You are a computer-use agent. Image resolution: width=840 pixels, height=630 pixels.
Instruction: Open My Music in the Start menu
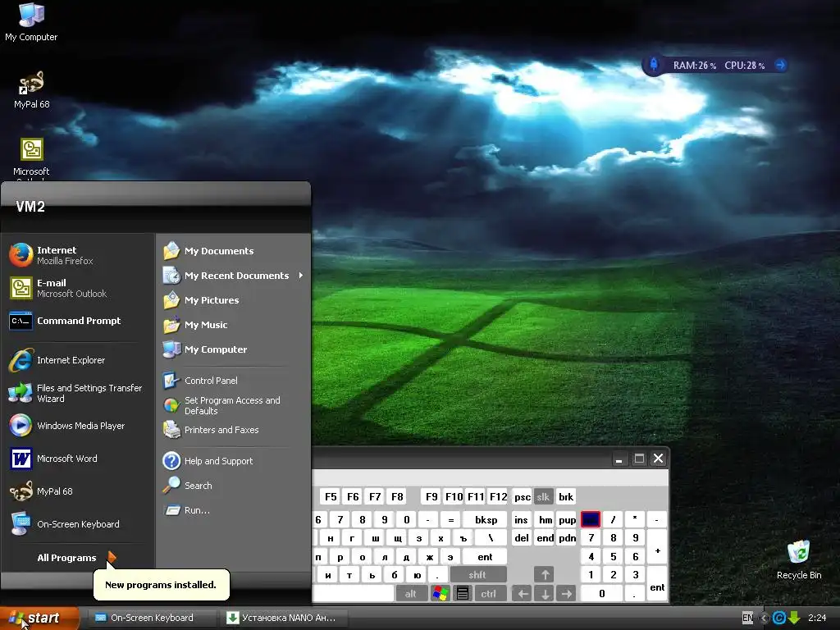tap(234, 325)
